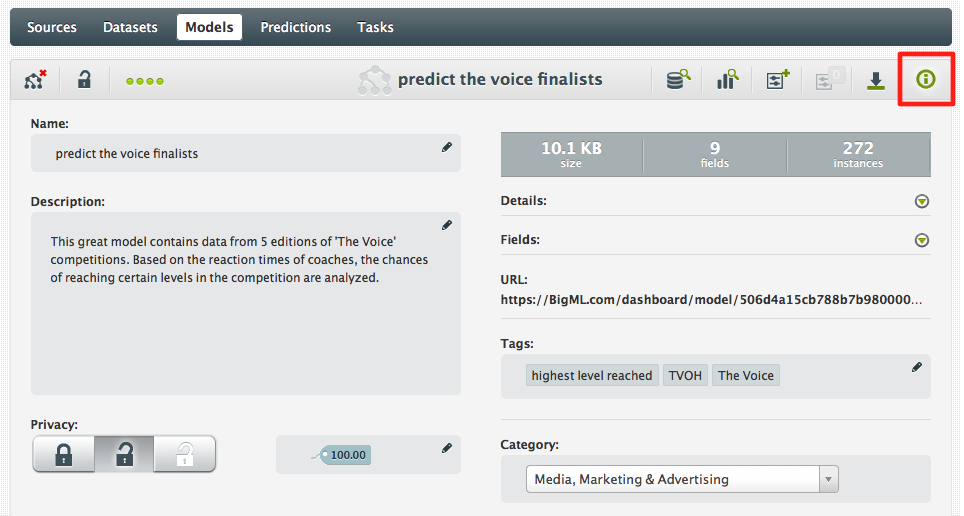Image resolution: width=964 pixels, height=516 pixels.
Task: Edit the tags with the pencil icon
Action: (x=917, y=367)
